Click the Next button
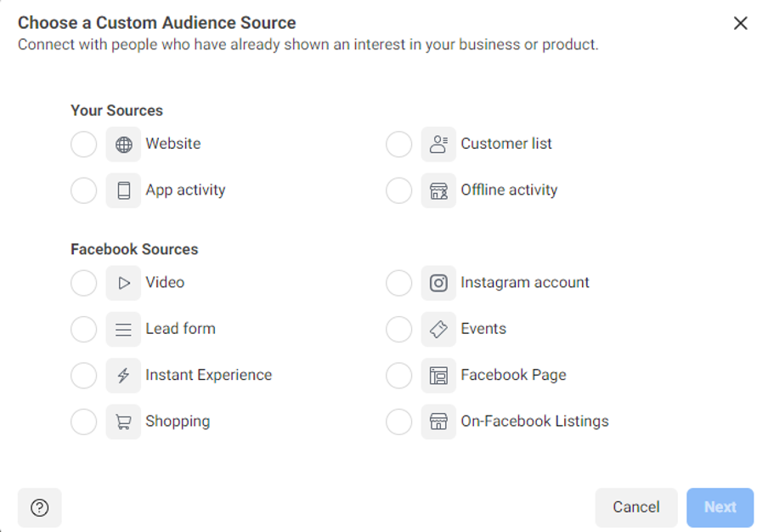 (x=720, y=507)
